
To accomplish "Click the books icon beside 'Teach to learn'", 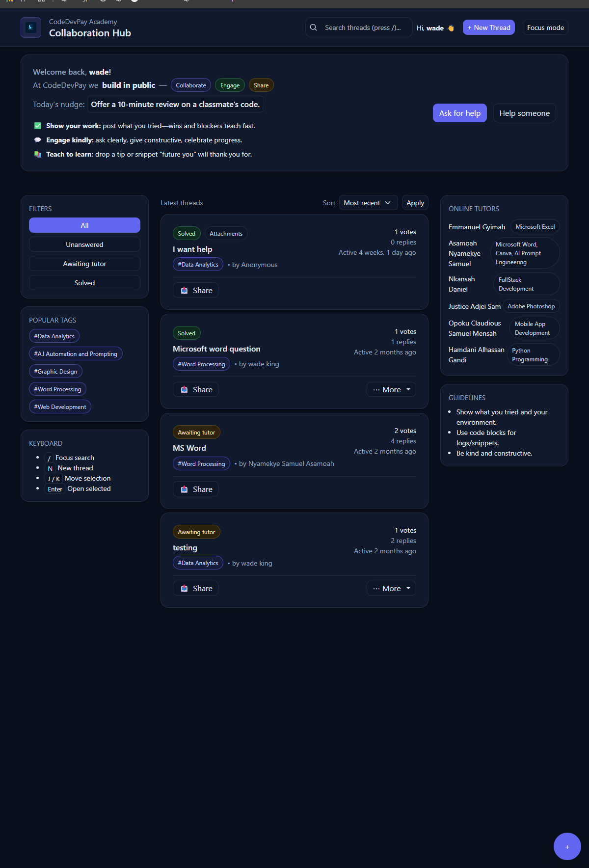I will tap(38, 154).
